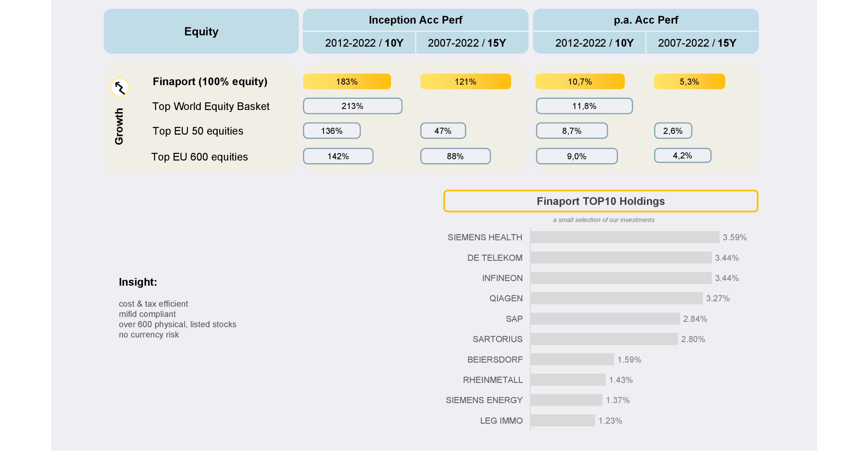Select the 4,2% value box
Viewport: 868px width, 451px height.
[682, 156]
